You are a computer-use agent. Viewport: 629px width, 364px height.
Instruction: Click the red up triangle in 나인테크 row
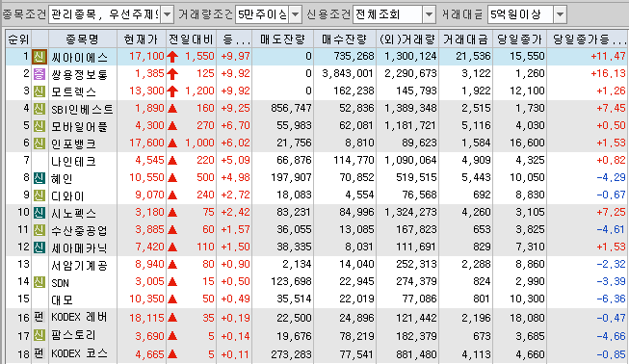click(172, 161)
